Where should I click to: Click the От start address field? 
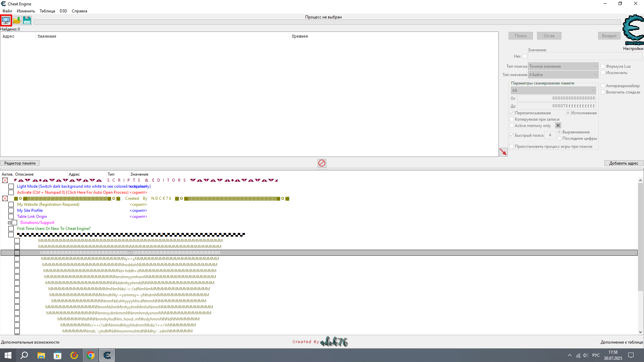click(x=556, y=98)
